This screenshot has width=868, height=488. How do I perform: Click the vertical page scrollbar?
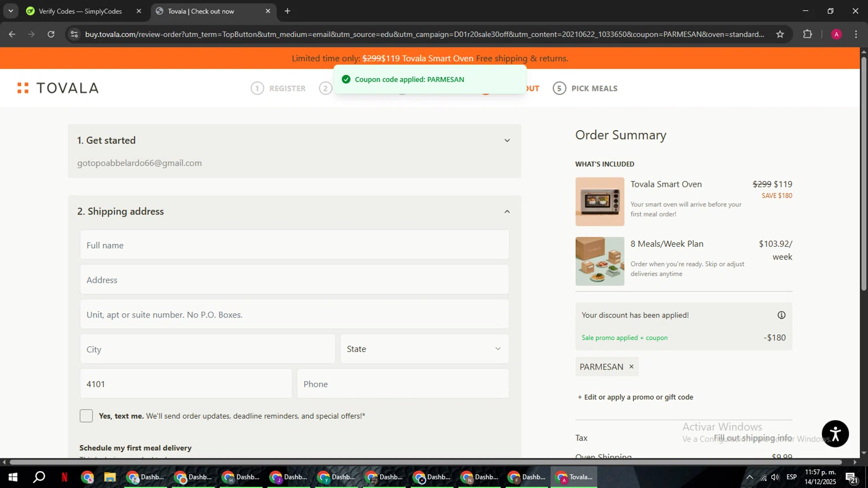click(x=863, y=173)
